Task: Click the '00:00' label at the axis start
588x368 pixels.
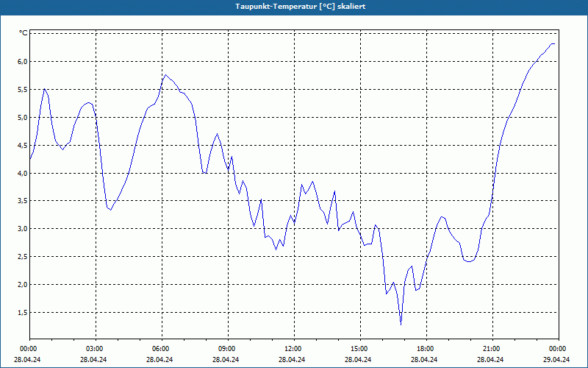Action: tap(28, 349)
